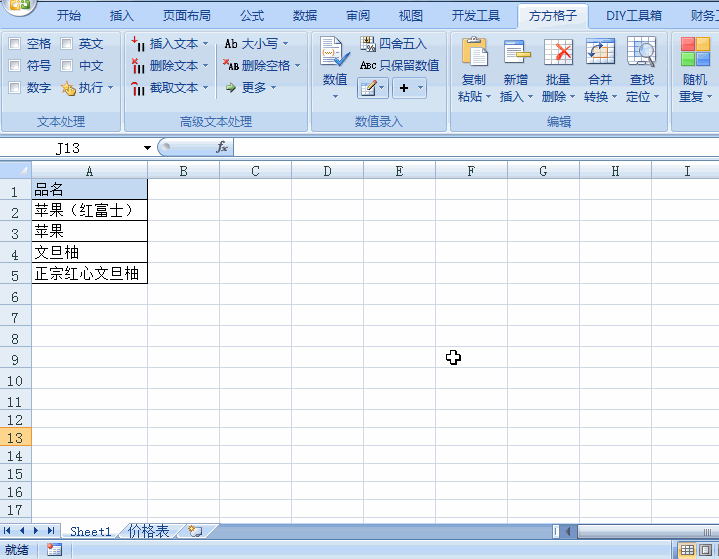Click the 复制粘贴 clipboard icon

click(x=473, y=54)
